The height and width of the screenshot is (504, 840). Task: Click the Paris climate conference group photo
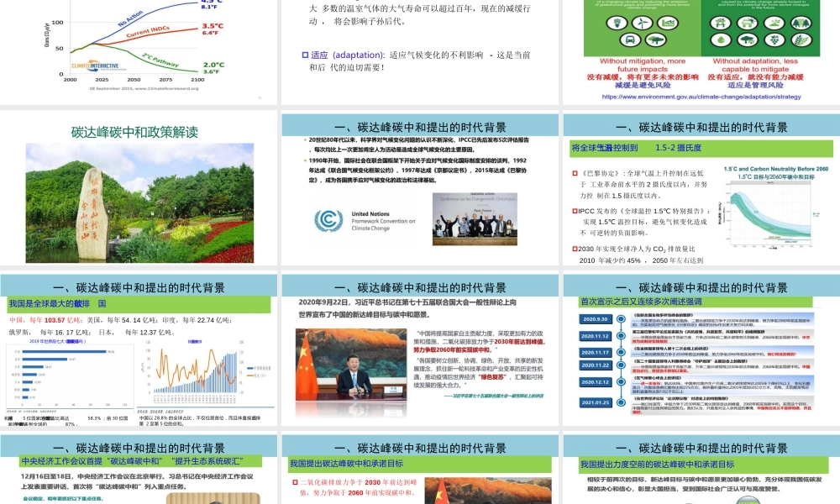tap(475, 219)
